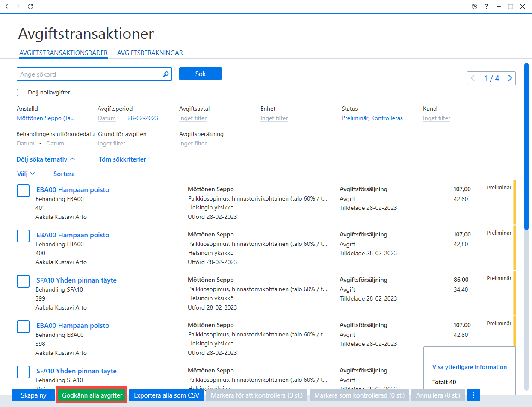Click Behandlingens utförandedatum second Datum field
Screen dimensions: 532x407
(55, 143)
